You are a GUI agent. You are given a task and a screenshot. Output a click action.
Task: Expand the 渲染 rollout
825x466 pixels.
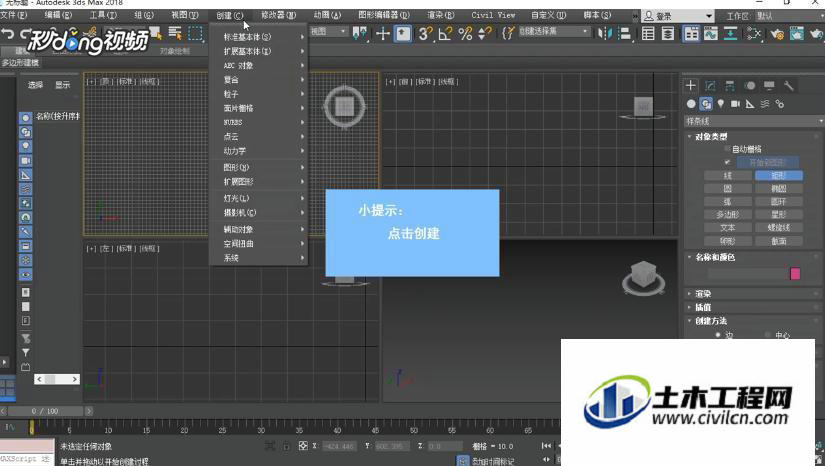tap(703, 293)
